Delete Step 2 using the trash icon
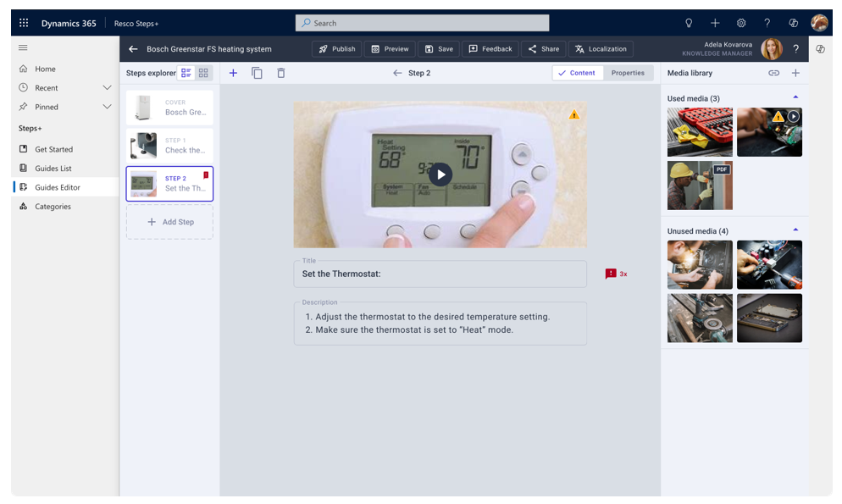Viewport: 842px width, 504px height. pyautogui.click(x=280, y=73)
